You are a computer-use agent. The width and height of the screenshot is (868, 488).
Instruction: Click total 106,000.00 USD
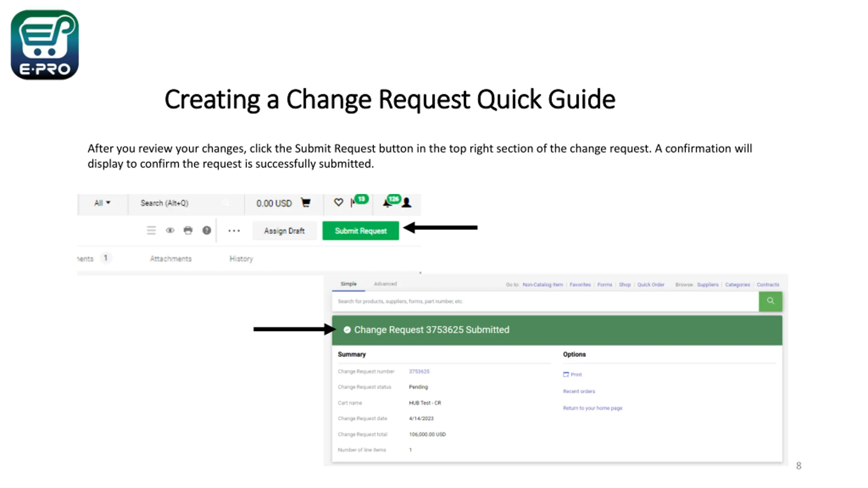[427, 434]
